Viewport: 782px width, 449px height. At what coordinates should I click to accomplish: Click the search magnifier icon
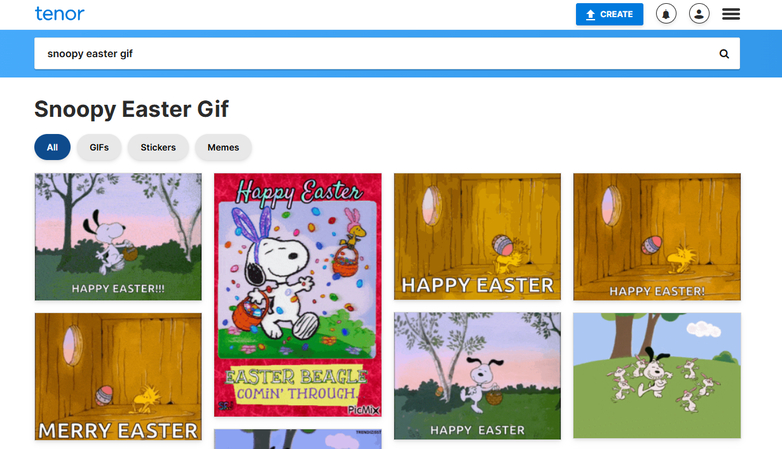pyautogui.click(x=724, y=54)
